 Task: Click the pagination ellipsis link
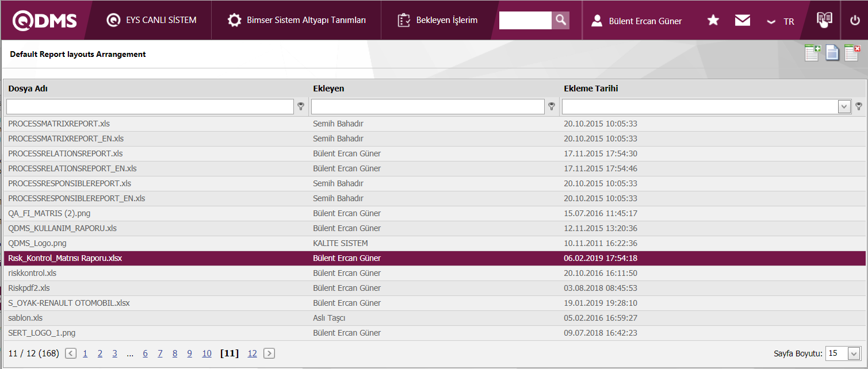coord(130,354)
